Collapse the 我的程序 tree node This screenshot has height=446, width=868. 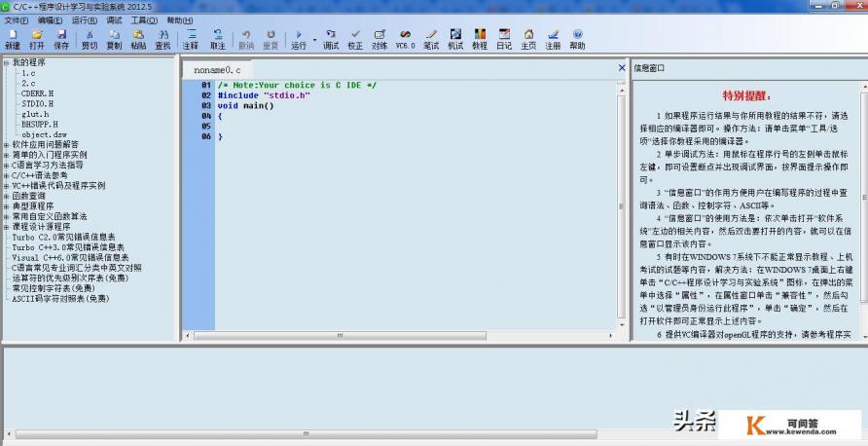(x=7, y=62)
